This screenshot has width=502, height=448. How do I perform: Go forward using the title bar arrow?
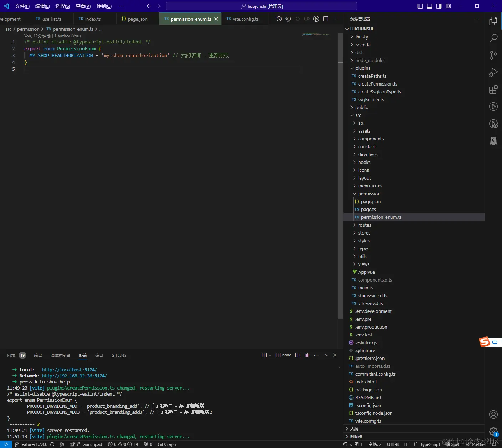(158, 6)
